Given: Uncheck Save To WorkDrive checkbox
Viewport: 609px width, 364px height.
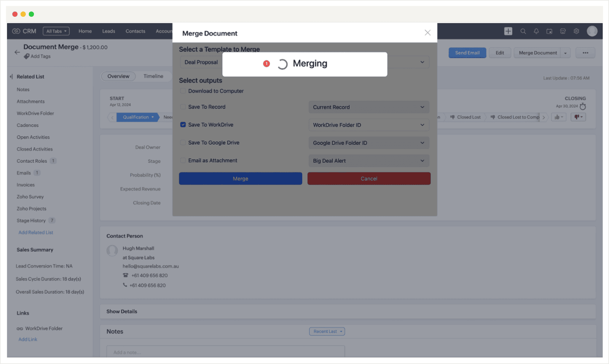Looking at the screenshot, I should coord(183,125).
